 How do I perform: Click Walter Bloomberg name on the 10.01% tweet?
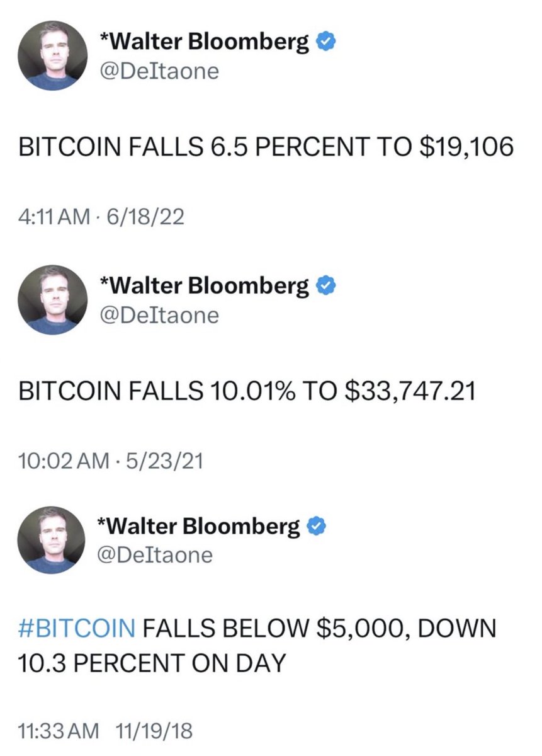pyautogui.click(x=206, y=287)
